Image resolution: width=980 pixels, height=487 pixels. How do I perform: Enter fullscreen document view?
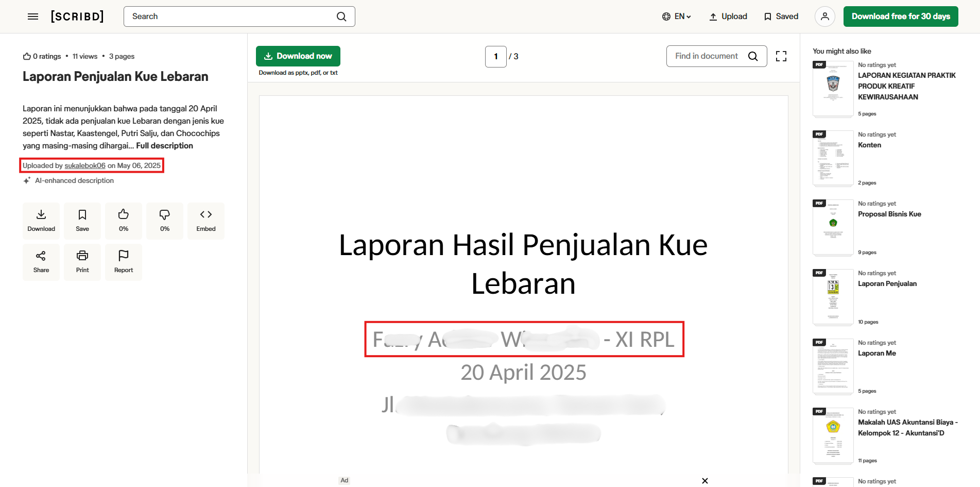(x=781, y=56)
